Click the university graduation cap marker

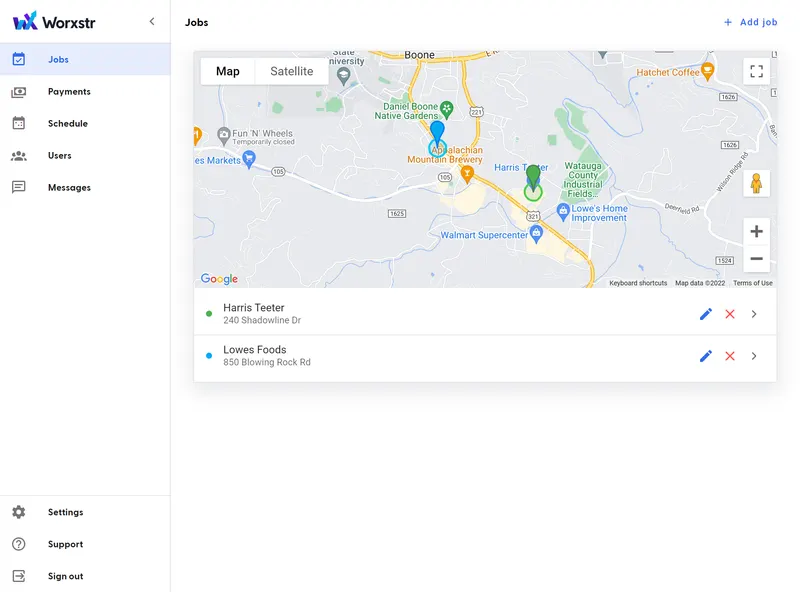point(344,77)
